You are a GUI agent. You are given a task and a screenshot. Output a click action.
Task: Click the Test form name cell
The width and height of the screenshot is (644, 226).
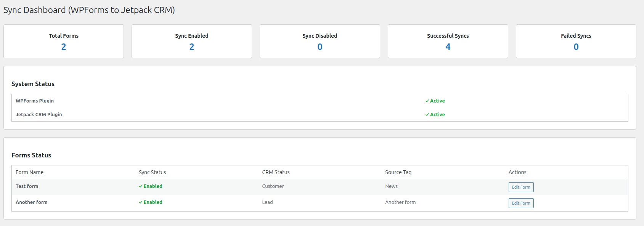(x=27, y=186)
